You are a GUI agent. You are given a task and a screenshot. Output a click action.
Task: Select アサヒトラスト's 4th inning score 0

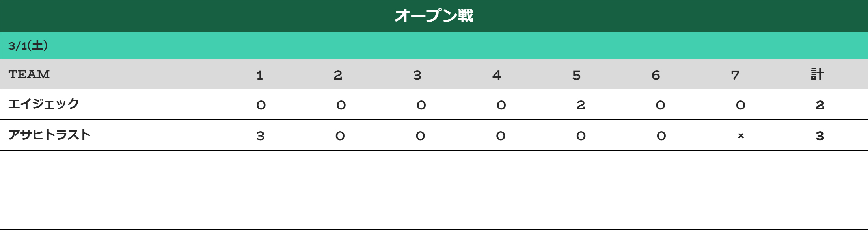(x=501, y=136)
